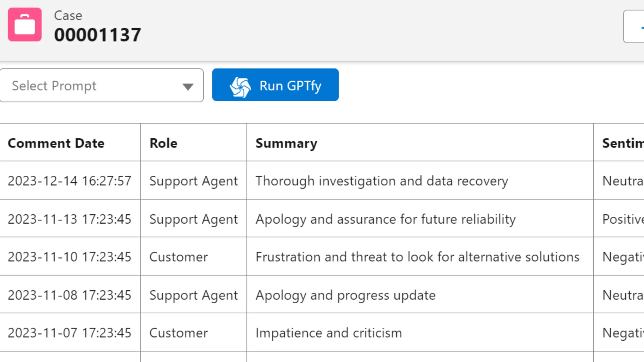
Task: Click the pink Case briefcase icon
Action: tap(25, 25)
